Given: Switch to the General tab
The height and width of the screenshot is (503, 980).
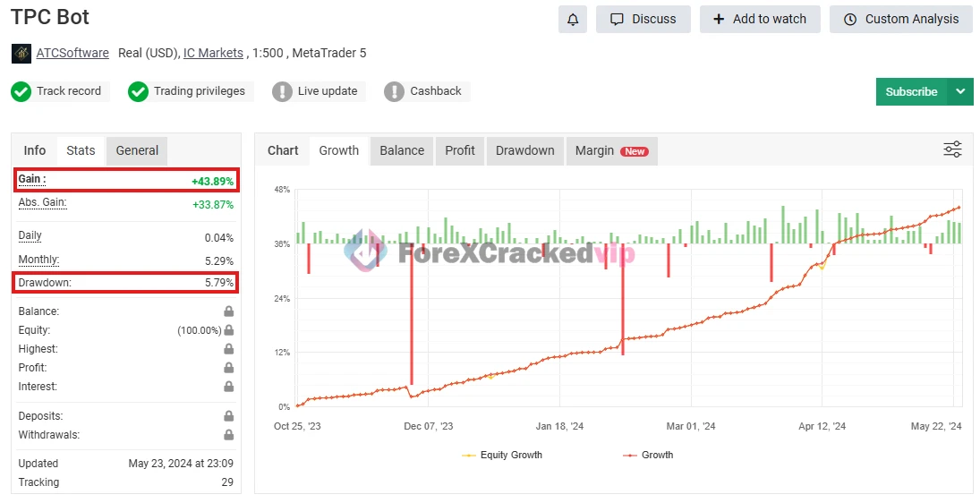Looking at the screenshot, I should [x=137, y=150].
